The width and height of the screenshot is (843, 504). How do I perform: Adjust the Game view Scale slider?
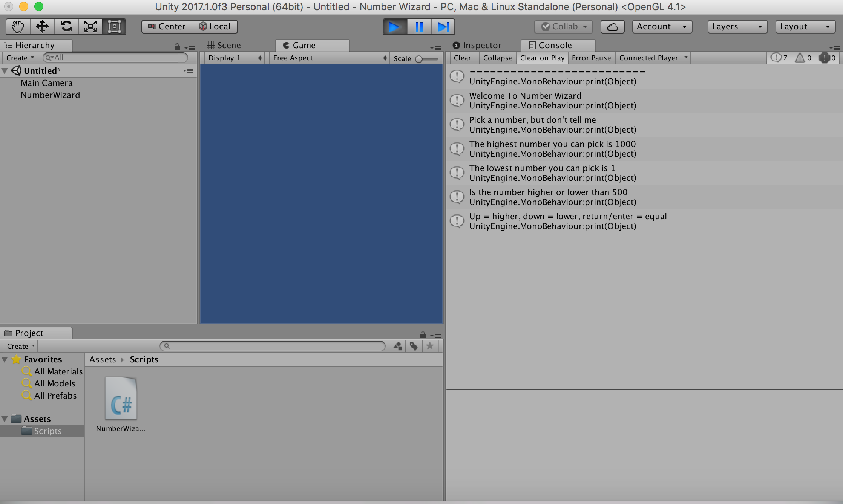(426, 59)
